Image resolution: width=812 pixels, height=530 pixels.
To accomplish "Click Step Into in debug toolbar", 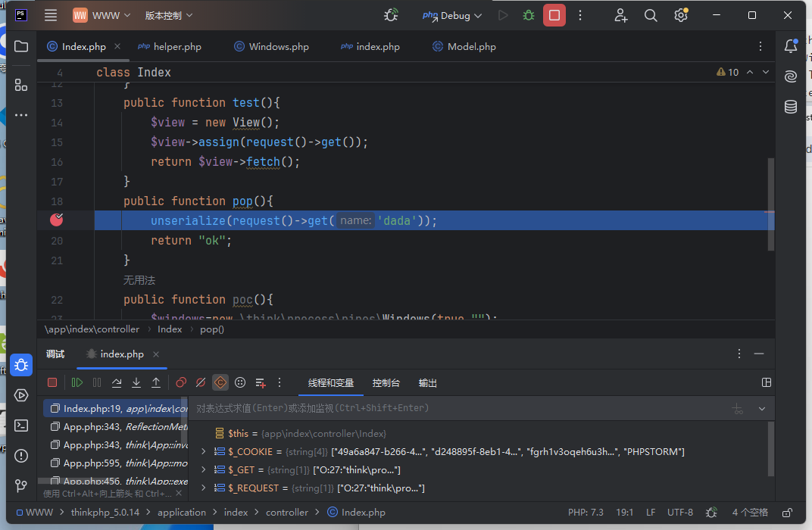I will click(136, 383).
